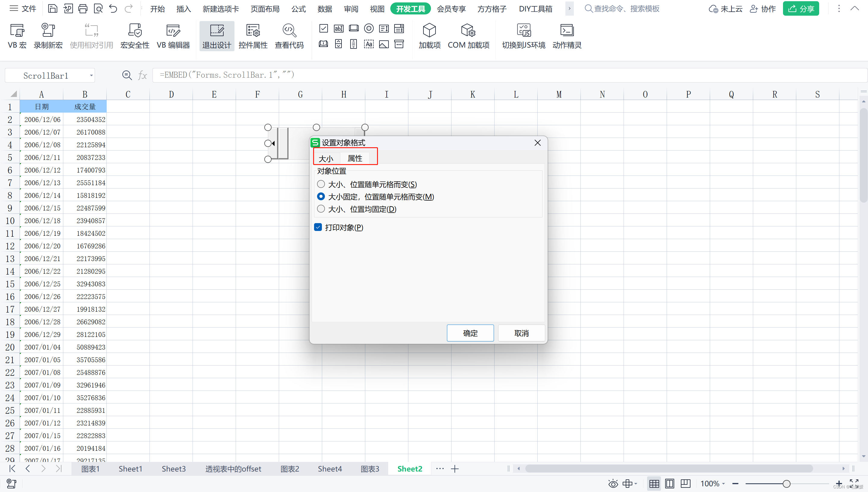Insert an image control

[384, 44]
